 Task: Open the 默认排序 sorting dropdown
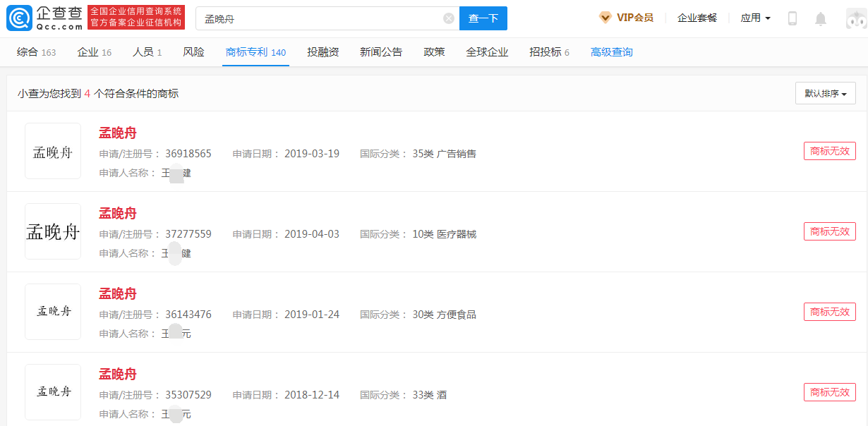tap(825, 92)
